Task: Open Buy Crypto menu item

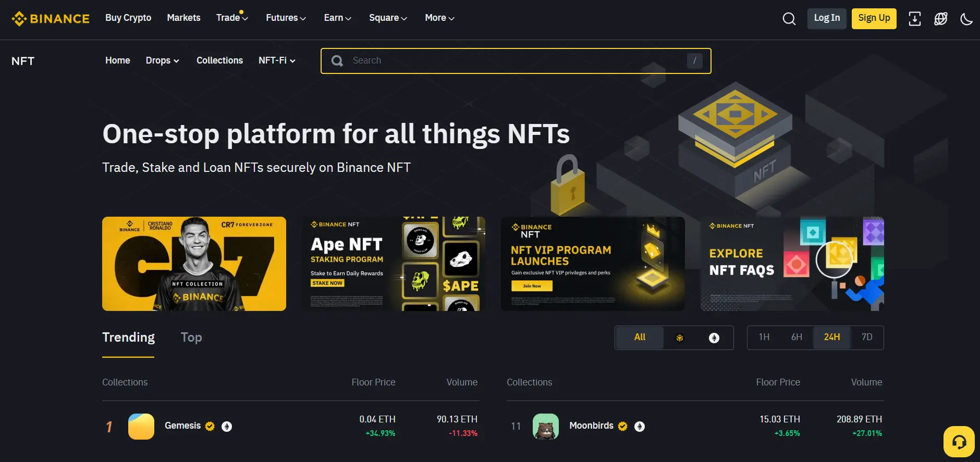Action: point(128,18)
